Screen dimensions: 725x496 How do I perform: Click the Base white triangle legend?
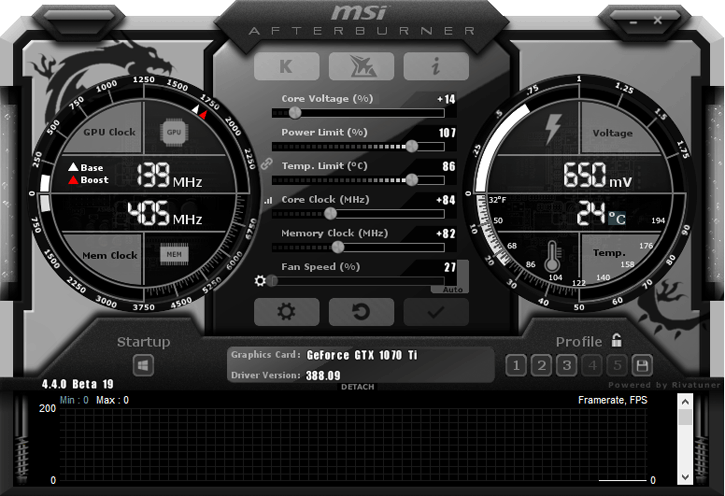[x=86, y=167]
